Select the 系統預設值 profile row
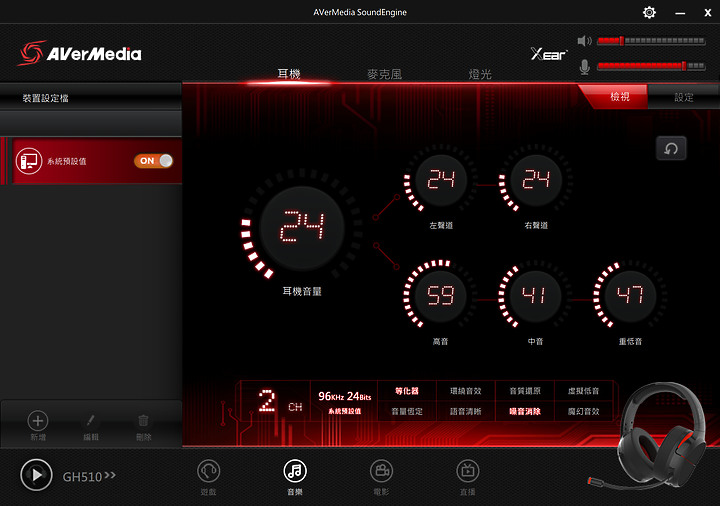Image resolution: width=720 pixels, height=506 pixels. click(x=91, y=161)
